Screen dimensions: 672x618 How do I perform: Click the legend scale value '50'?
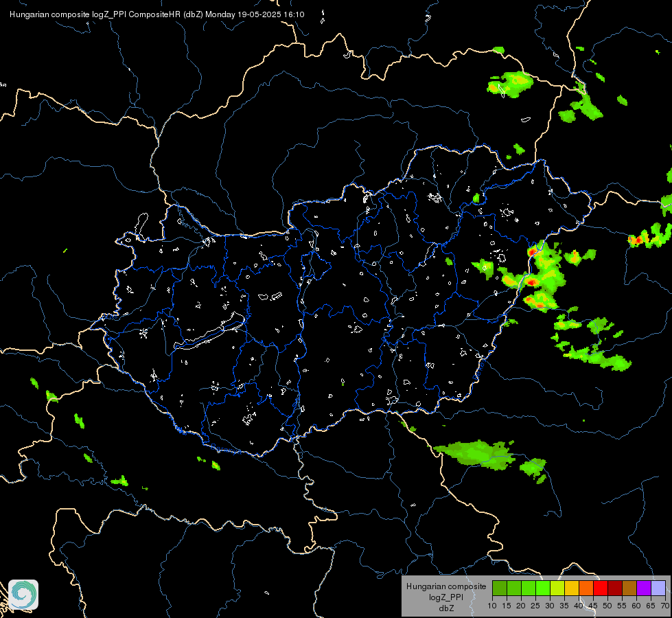coord(607,606)
